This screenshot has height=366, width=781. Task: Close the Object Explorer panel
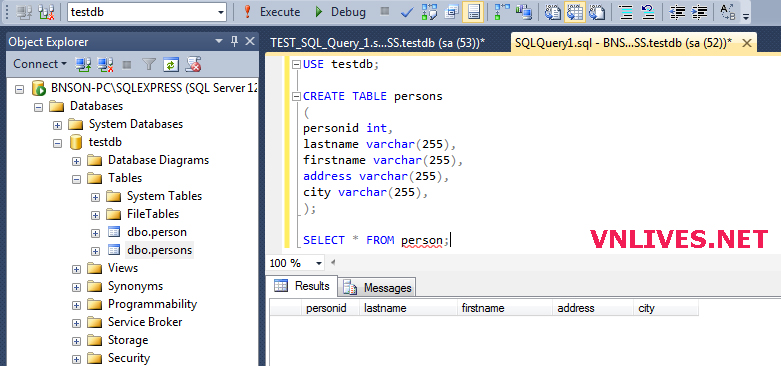pos(250,42)
